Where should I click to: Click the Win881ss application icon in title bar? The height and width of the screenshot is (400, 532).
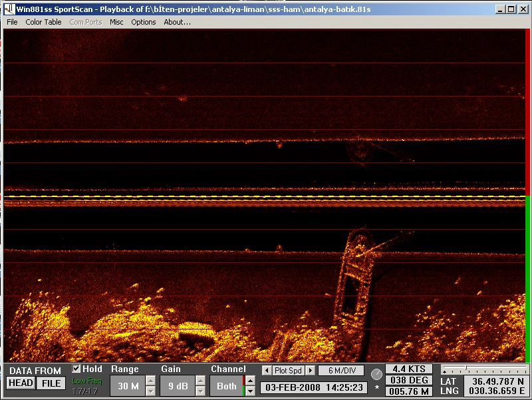pyautogui.click(x=9, y=9)
